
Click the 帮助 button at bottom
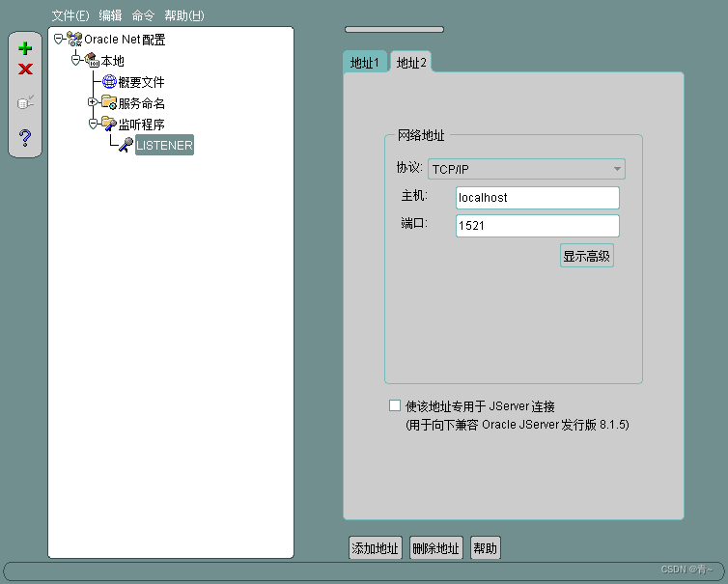click(486, 548)
